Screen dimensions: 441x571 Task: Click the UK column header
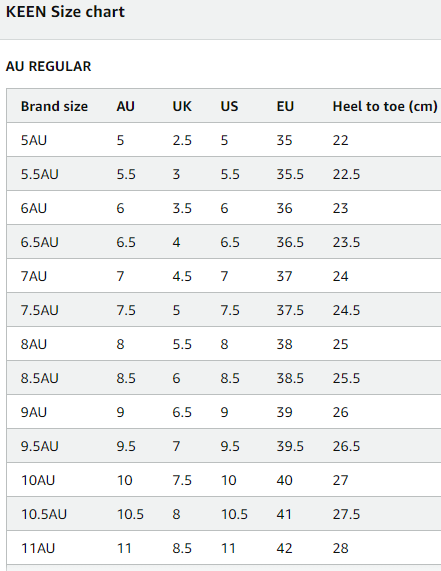coord(182,106)
